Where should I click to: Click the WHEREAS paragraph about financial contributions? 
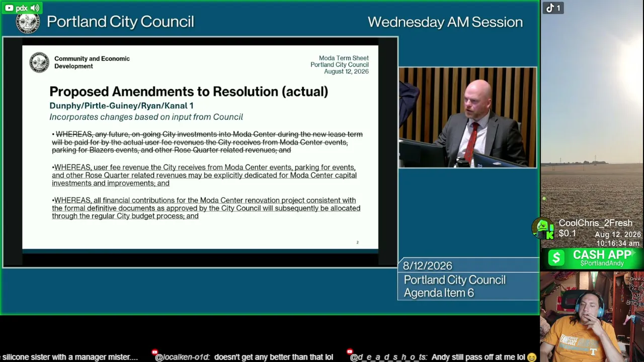[206, 208]
